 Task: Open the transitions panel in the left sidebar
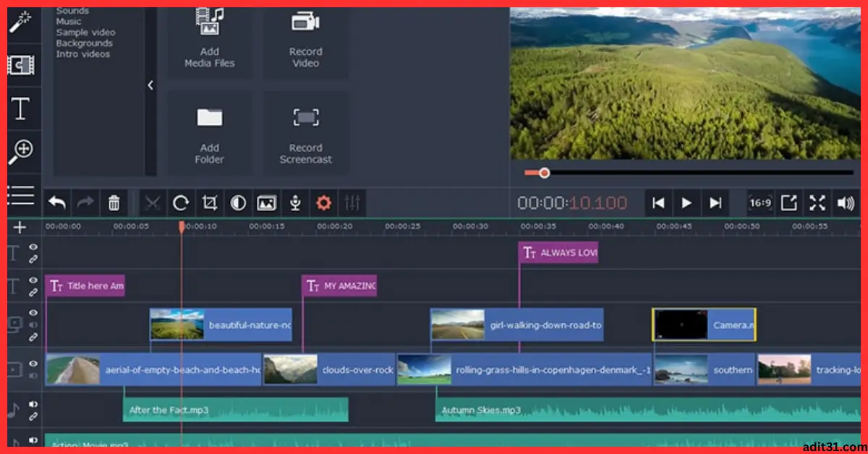[x=20, y=66]
